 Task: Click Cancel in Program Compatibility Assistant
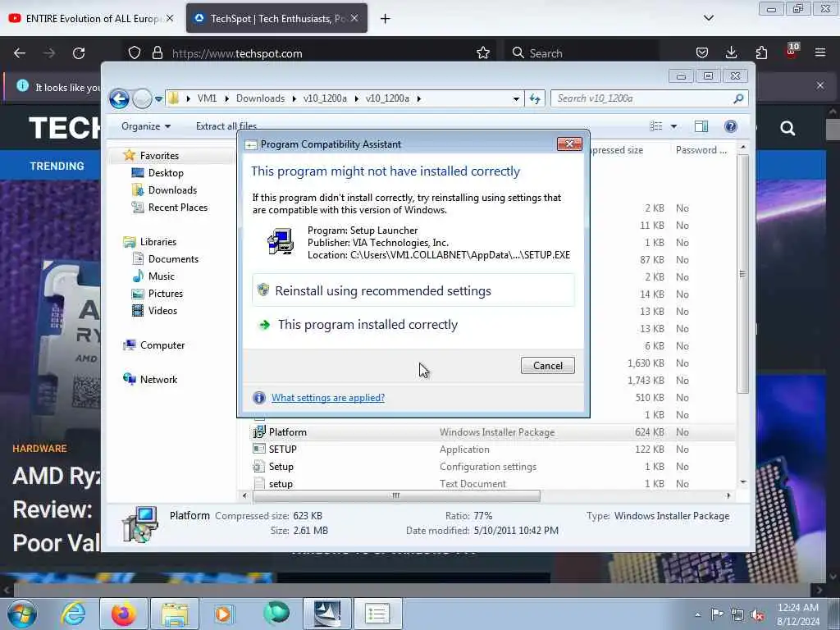(547, 365)
